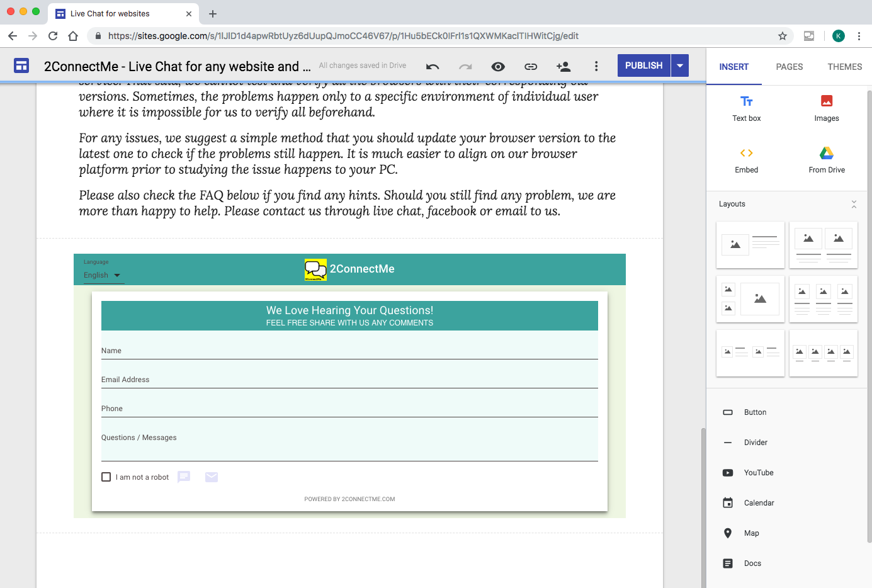Open the Publish options dropdown arrow
Viewport: 872px width, 588px height.
coord(680,65)
